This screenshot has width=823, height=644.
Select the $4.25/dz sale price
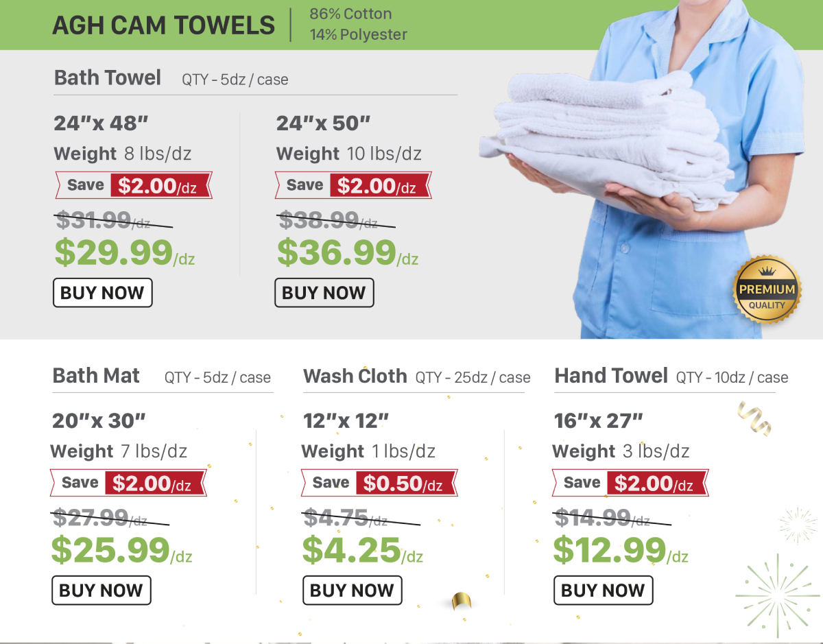click(x=362, y=550)
